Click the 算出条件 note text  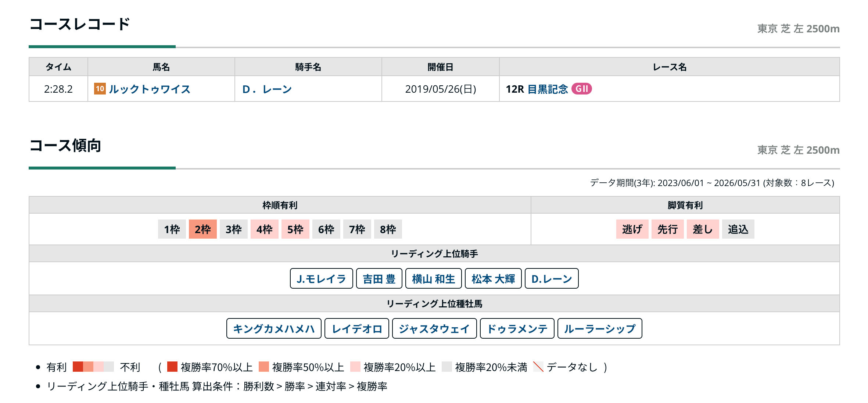click(x=217, y=386)
